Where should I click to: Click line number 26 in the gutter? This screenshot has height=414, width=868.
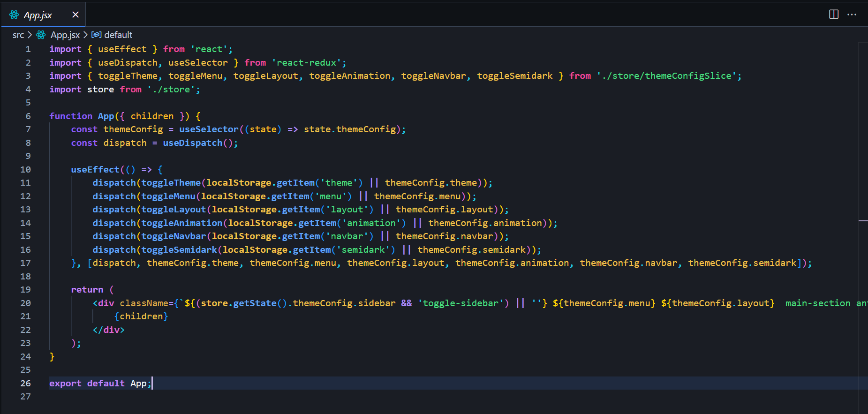(x=25, y=384)
